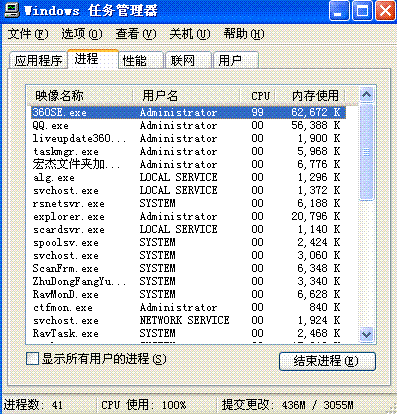Click the process list scrollbar thumb
The image size is (397, 414).
pos(366,152)
